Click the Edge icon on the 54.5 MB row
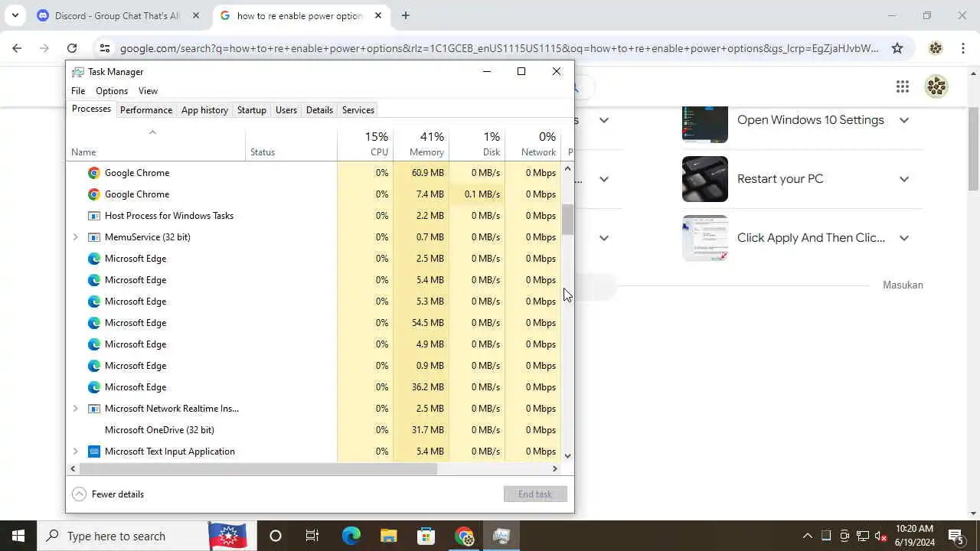Image resolution: width=980 pixels, height=551 pixels. (94, 323)
